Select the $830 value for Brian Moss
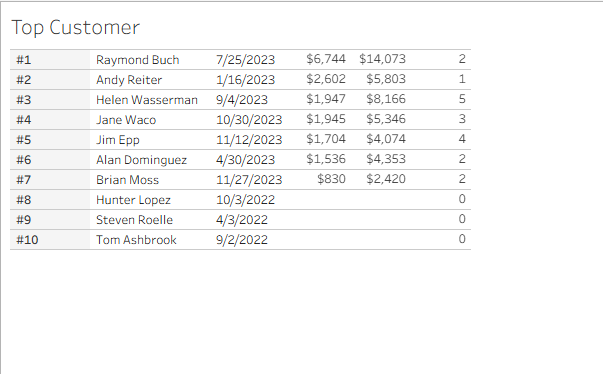The width and height of the screenshot is (603, 374). (331, 179)
